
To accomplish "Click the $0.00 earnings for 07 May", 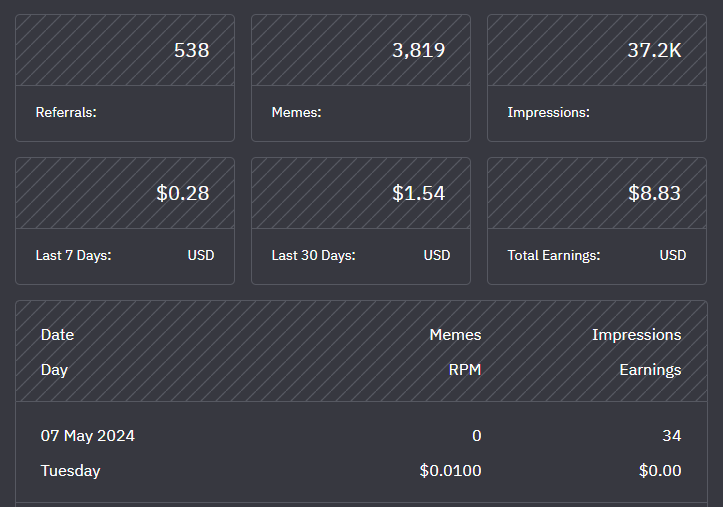I will pos(660,470).
